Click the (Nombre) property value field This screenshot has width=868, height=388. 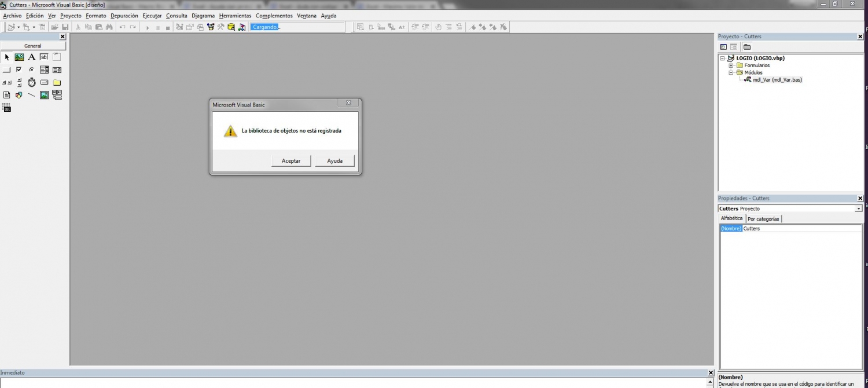click(x=802, y=229)
